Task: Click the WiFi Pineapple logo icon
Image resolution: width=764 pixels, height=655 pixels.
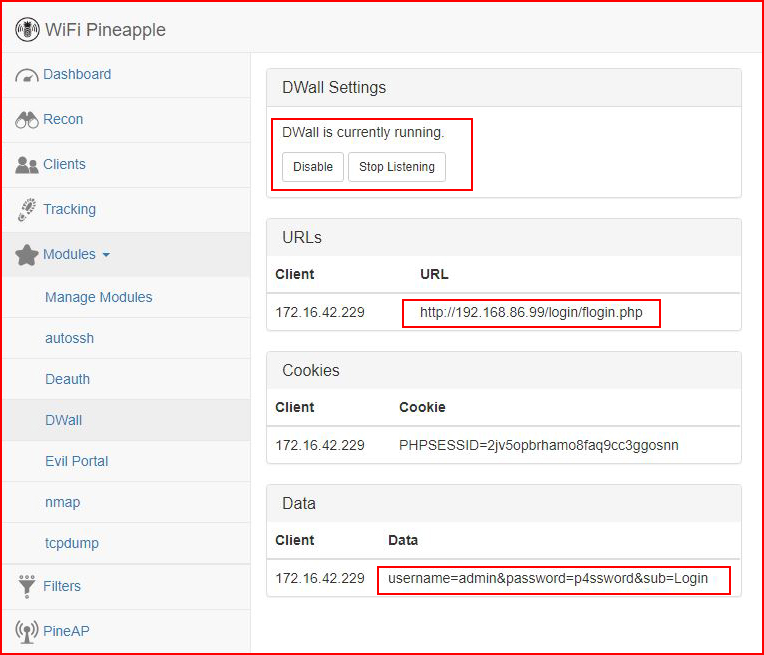Action: tap(27, 30)
